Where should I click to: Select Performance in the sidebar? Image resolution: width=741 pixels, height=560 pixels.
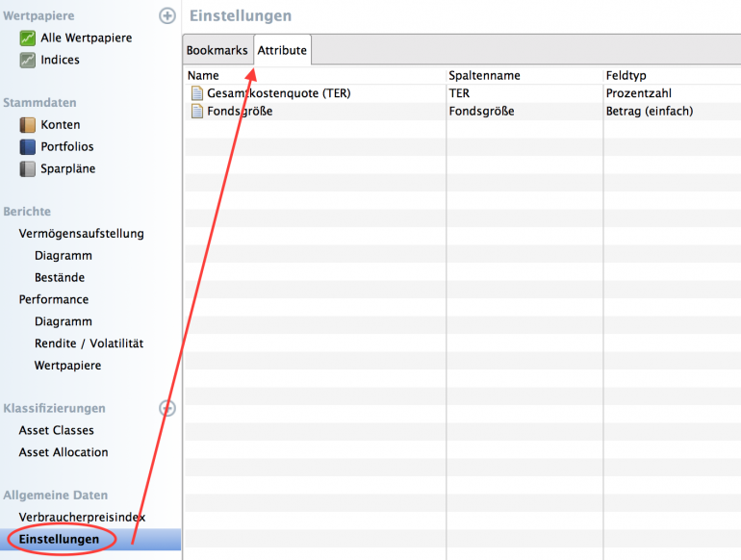(54, 299)
